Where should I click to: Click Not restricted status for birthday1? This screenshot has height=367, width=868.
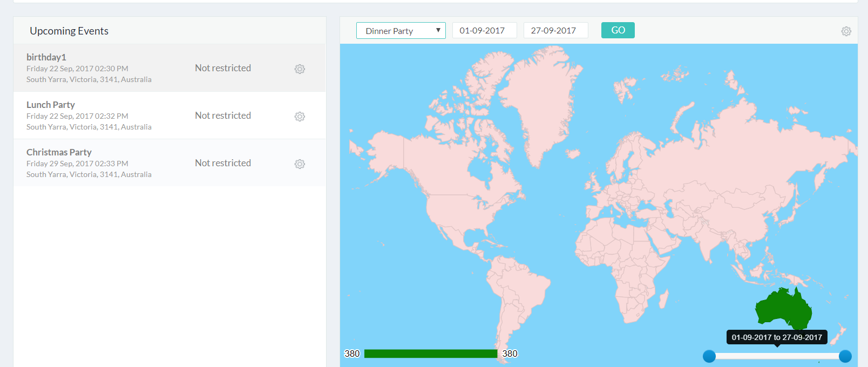(x=223, y=68)
